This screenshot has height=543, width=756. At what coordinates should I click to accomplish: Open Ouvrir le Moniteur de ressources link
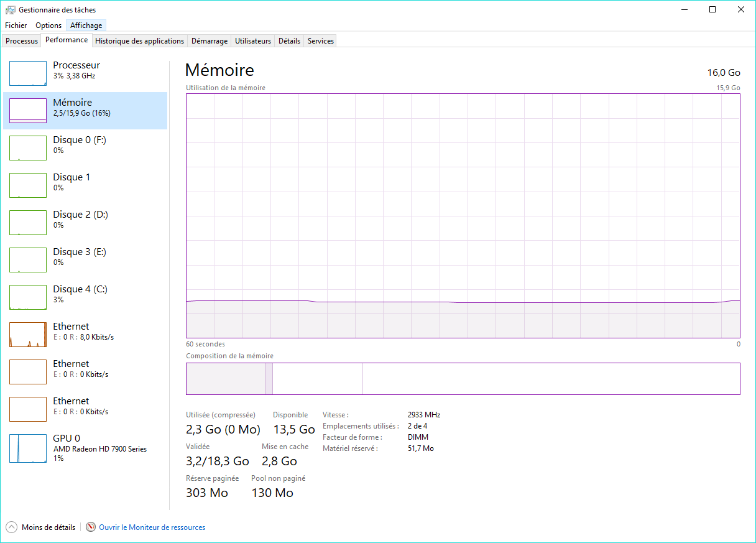(x=152, y=527)
